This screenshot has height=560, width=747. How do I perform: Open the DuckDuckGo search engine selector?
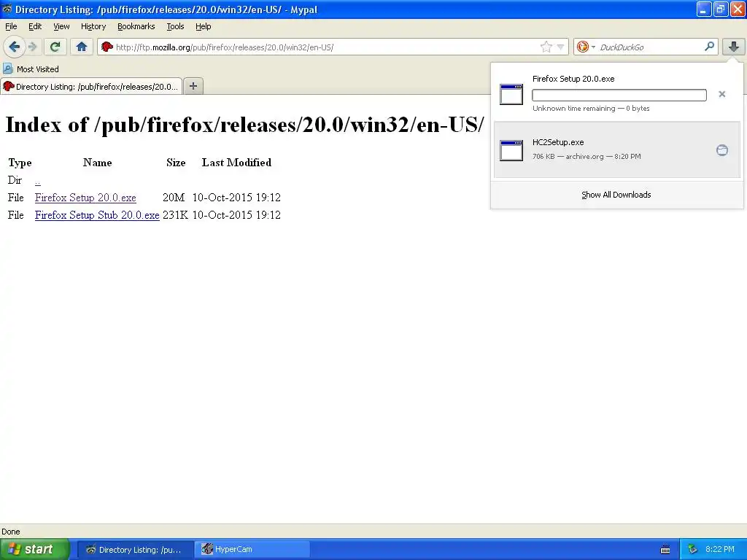click(x=586, y=47)
